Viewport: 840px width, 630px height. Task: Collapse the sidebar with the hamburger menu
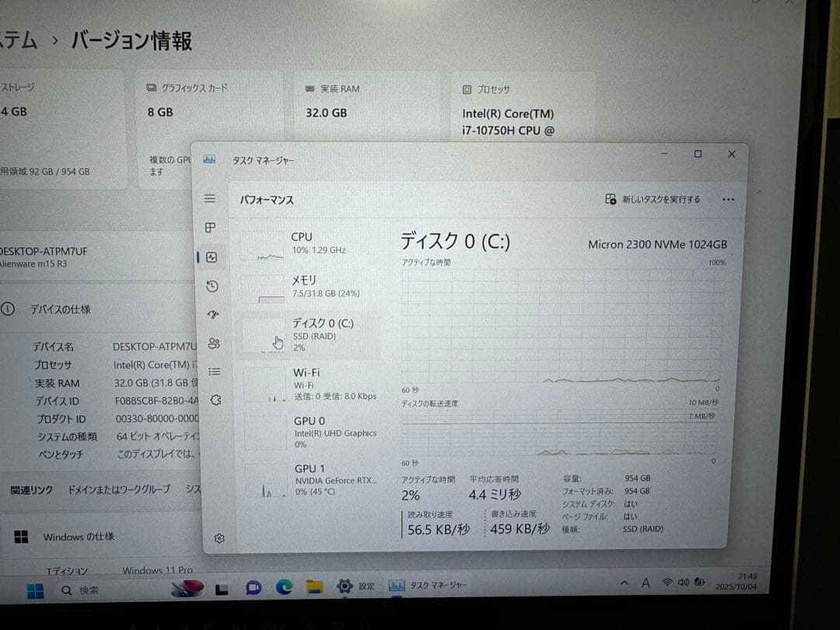point(209,198)
